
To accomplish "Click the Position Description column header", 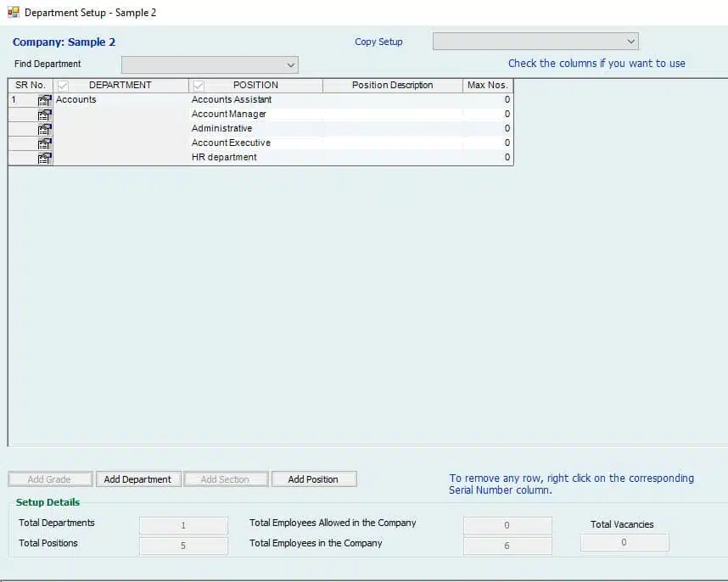I will point(392,86).
